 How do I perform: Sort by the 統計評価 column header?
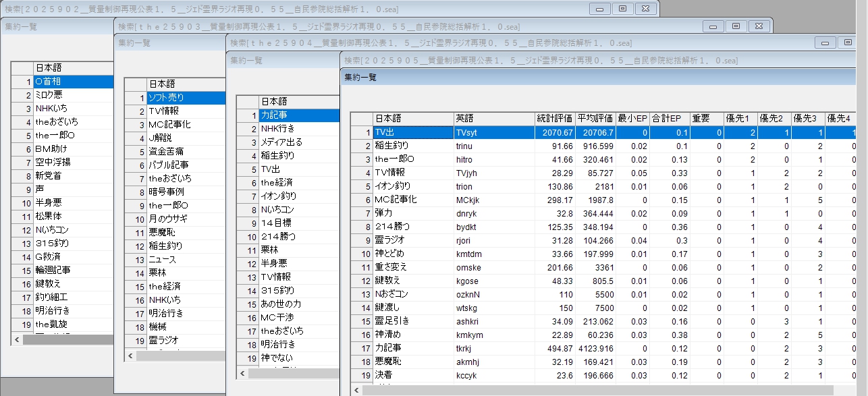click(x=554, y=118)
